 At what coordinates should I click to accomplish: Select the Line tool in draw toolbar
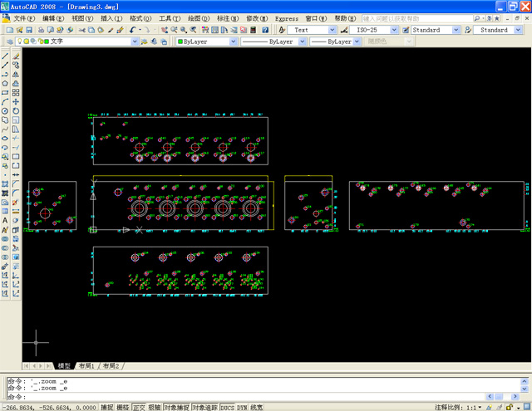(5, 56)
